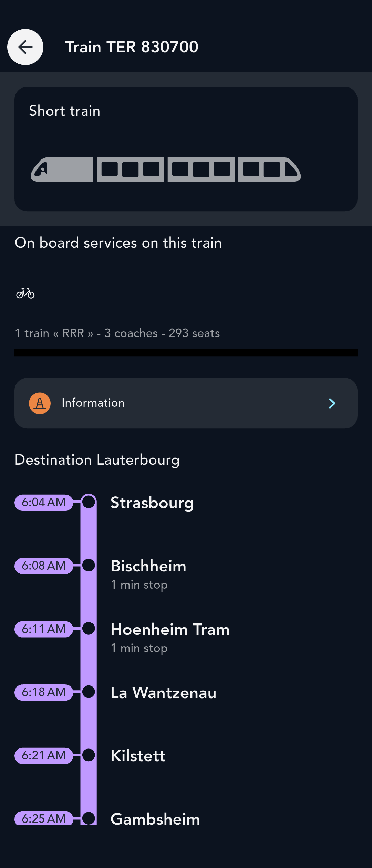The image size is (372, 868).
Task: Tap the Kilstett timeline dot marker
Action: click(x=89, y=755)
